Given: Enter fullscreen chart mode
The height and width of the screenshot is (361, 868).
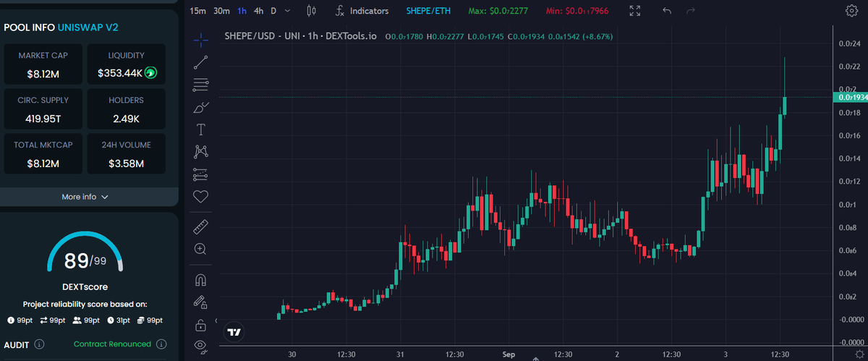Looking at the screenshot, I should click(x=635, y=11).
